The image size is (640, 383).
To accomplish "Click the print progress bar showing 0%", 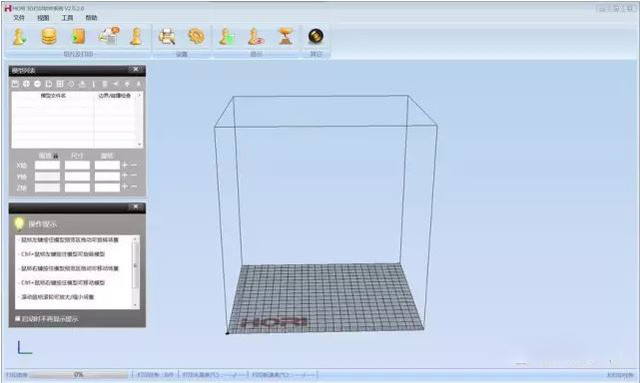I will coord(79,374).
